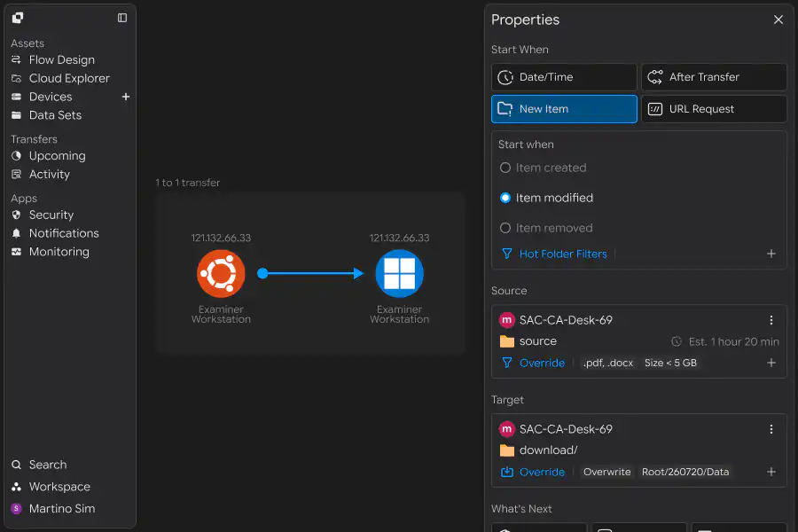Click the Root/260720/Data path chip
The width and height of the screenshot is (798, 532).
coord(685,472)
